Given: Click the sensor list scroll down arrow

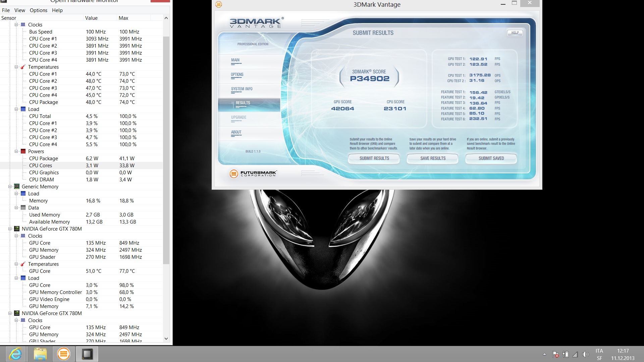Looking at the screenshot, I should 166,339.
